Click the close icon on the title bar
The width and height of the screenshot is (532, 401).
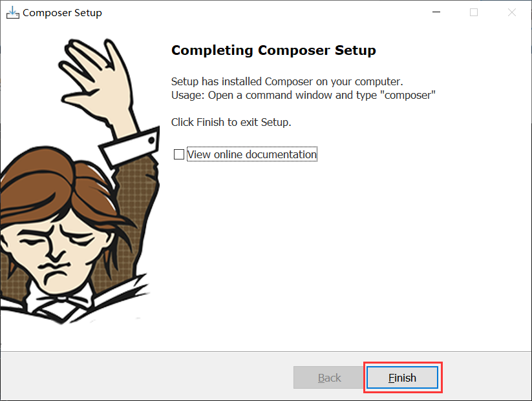[x=511, y=12]
